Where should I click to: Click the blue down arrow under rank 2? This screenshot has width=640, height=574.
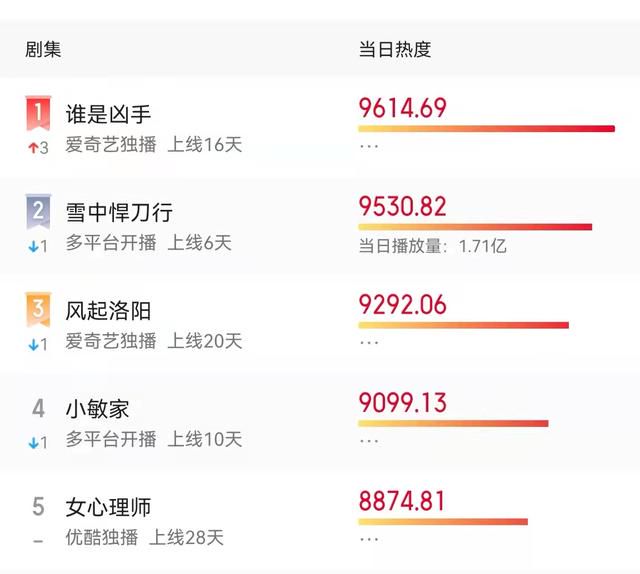[33, 246]
